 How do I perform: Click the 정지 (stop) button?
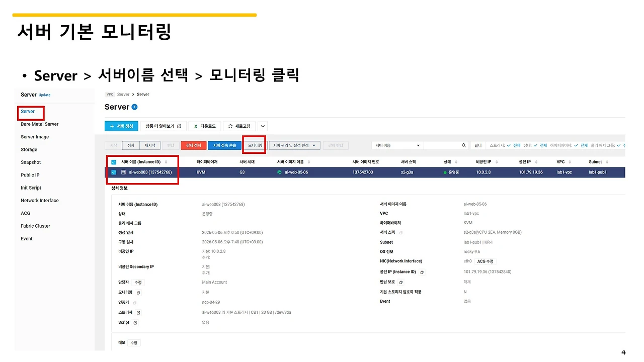pos(131,145)
